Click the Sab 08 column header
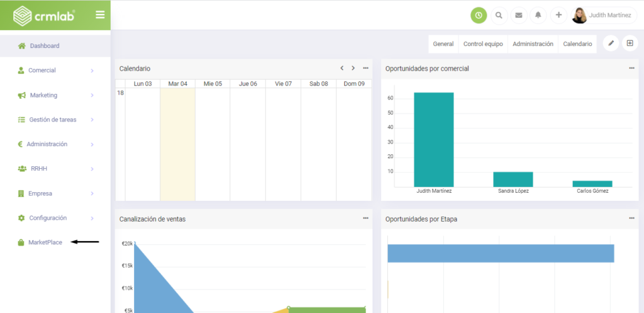Viewport: 644px width, 313px height. tap(319, 84)
